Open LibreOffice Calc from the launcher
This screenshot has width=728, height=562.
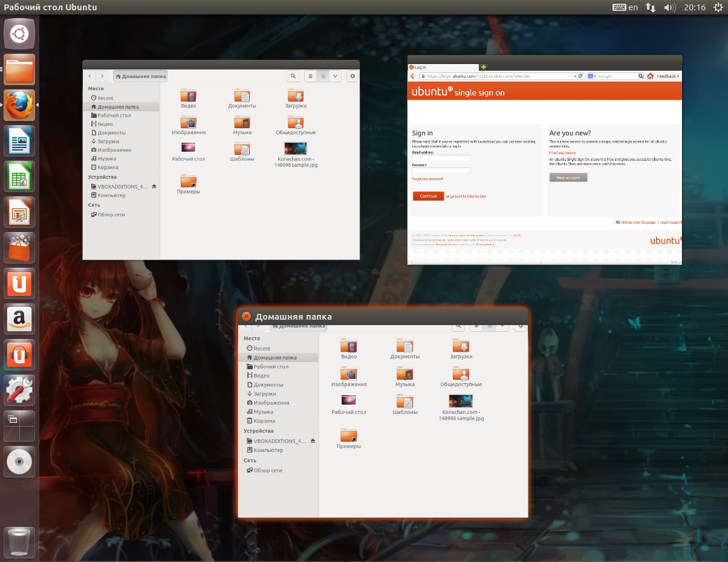19,176
